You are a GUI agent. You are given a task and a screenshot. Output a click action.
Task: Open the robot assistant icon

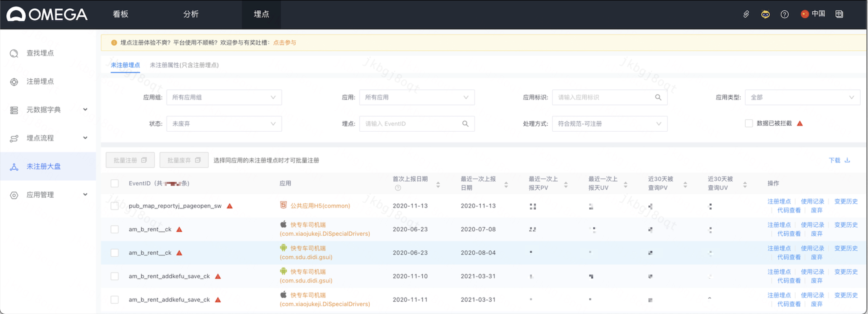(765, 14)
